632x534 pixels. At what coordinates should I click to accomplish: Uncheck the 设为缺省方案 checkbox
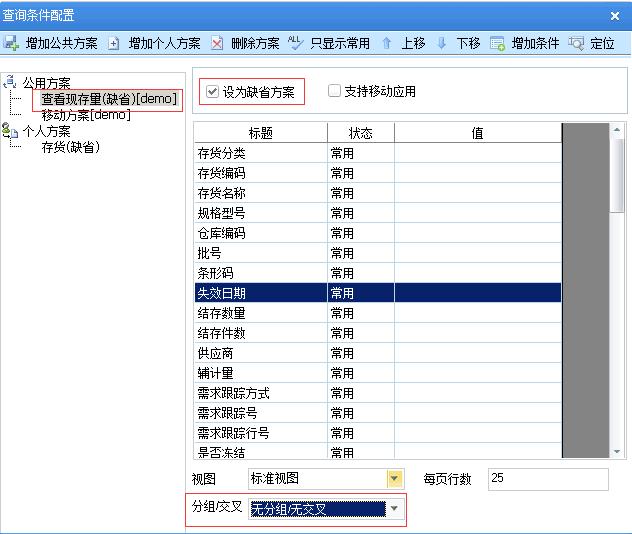(212, 92)
